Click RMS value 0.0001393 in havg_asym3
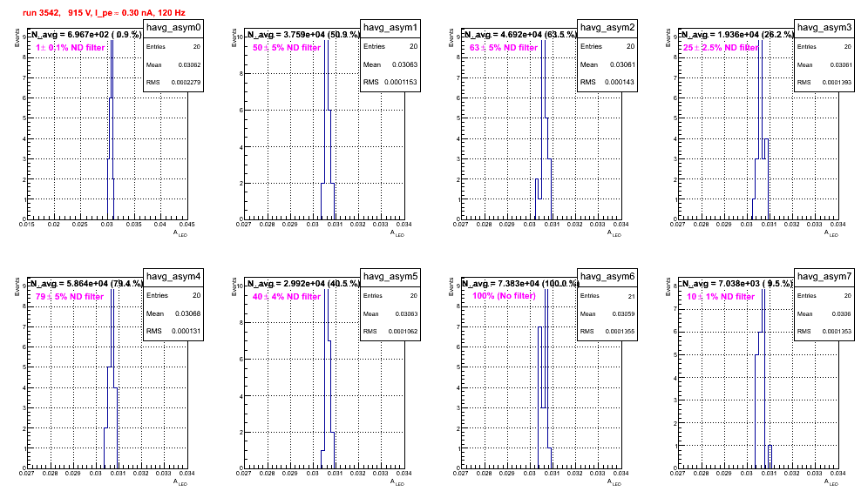 click(837, 83)
